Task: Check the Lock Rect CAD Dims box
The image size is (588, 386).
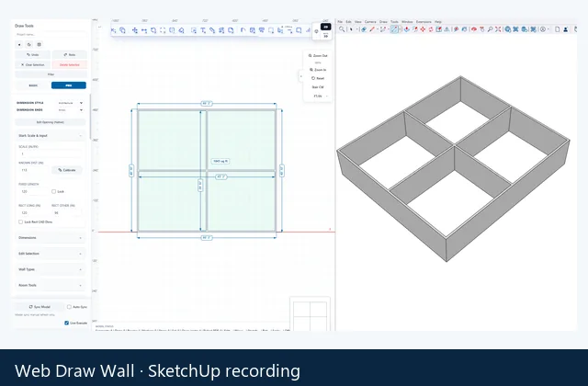Action: coord(20,221)
